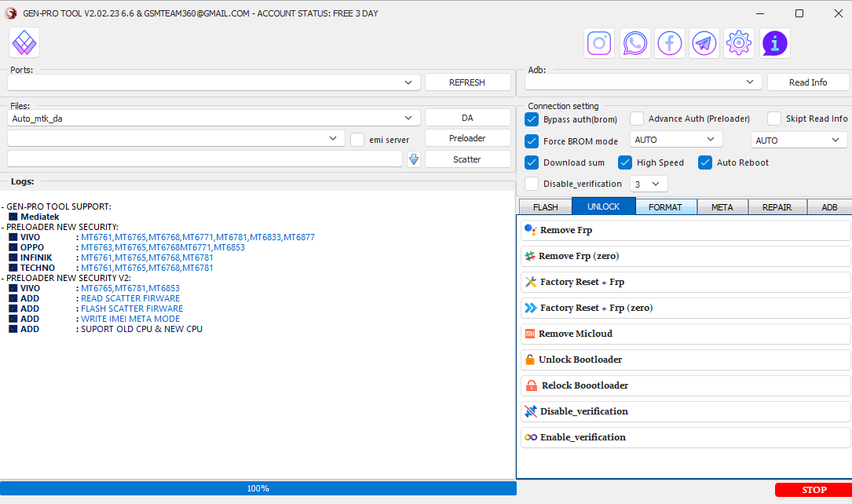Toggle Force BROM mode checkbox

pyautogui.click(x=532, y=141)
